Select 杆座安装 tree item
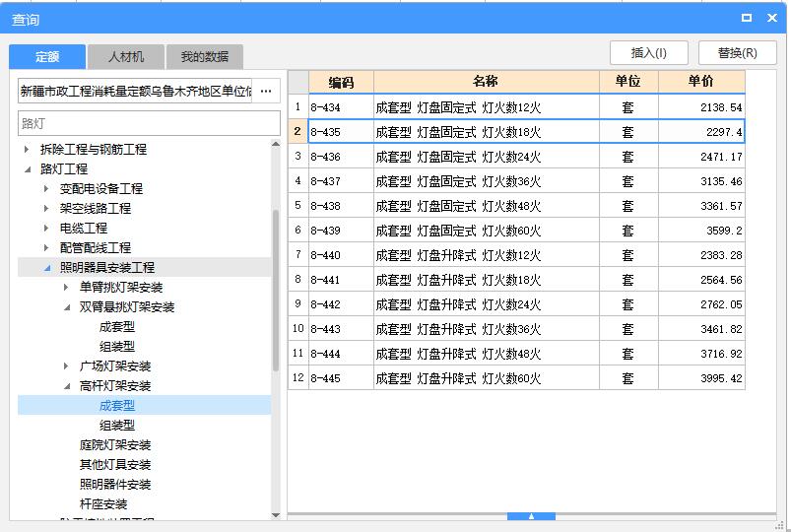The height and width of the screenshot is (532, 791). tap(103, 503)
